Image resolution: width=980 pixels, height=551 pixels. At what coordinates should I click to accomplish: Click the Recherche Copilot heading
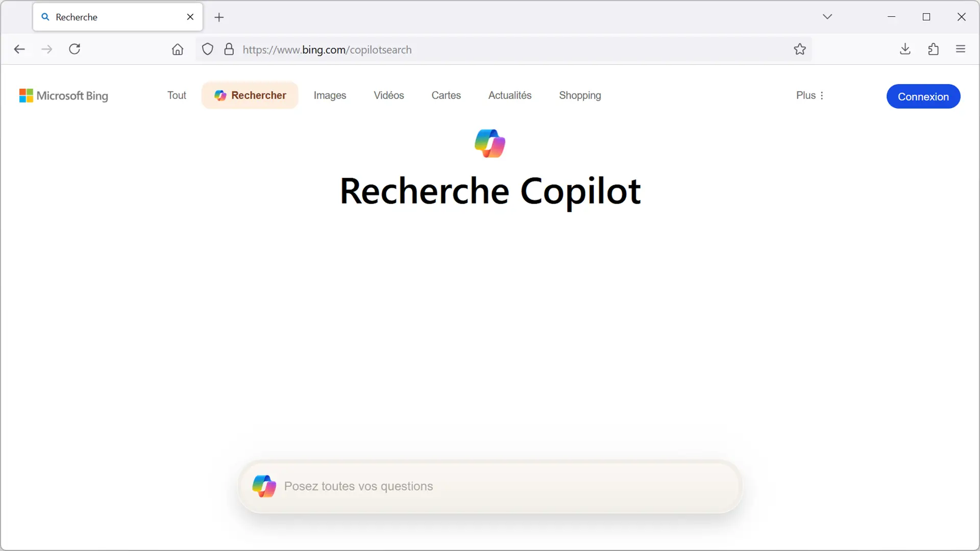coord(490,191)
